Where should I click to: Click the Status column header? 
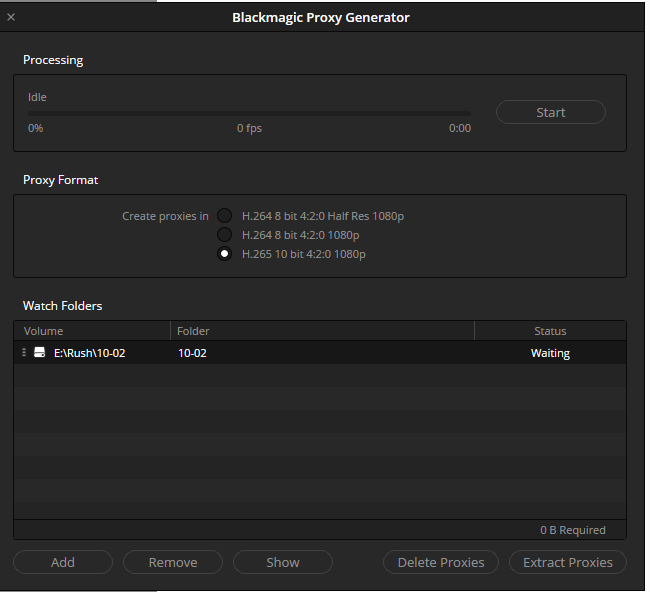(x=550, y=331)
